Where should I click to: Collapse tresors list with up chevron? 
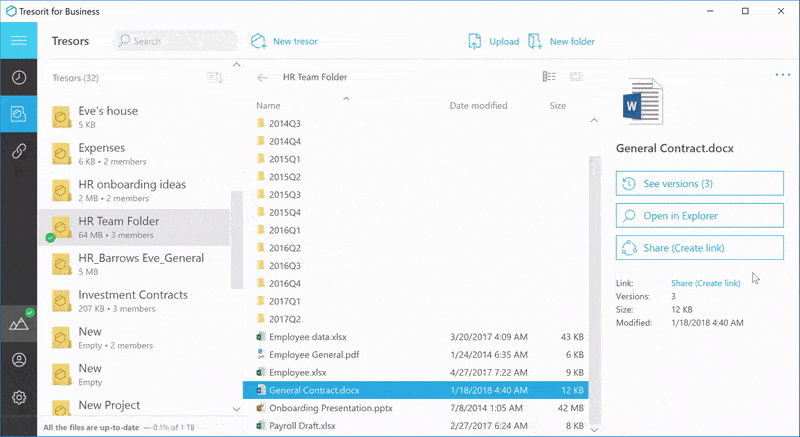[x=236, y=64]
